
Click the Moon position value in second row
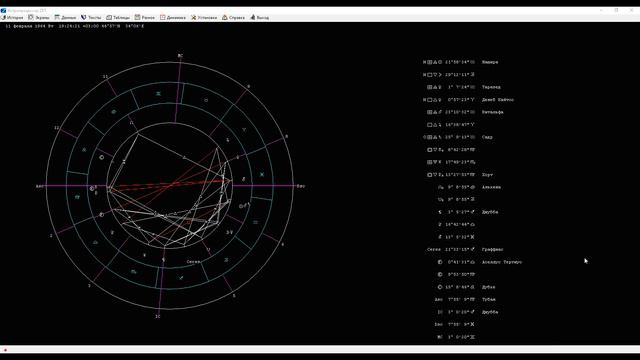point(460,75)
